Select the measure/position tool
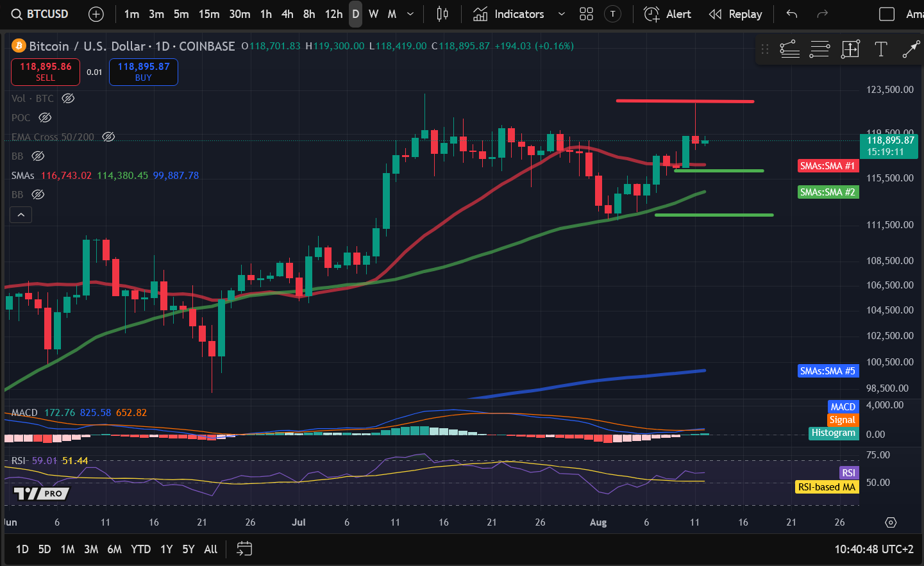924x566 pixels. tap(850, 49)
